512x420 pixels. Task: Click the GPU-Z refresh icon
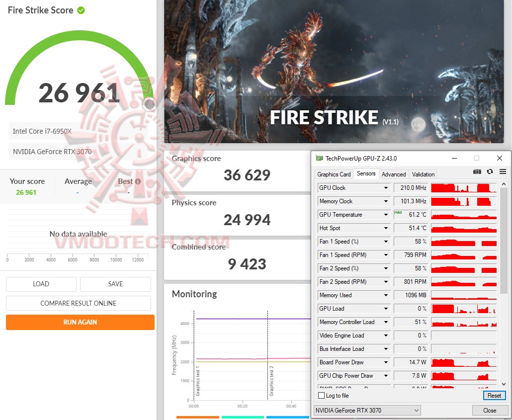(490, 171)
